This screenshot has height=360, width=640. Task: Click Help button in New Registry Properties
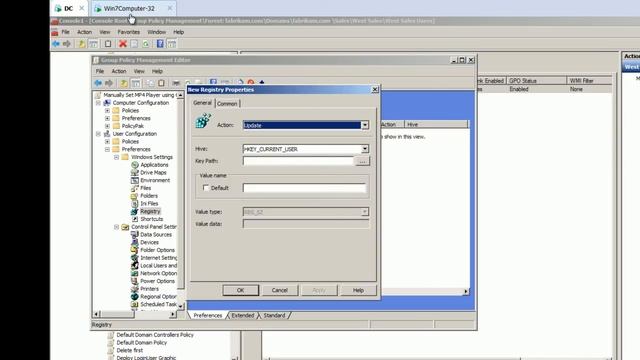pos(358,290)
